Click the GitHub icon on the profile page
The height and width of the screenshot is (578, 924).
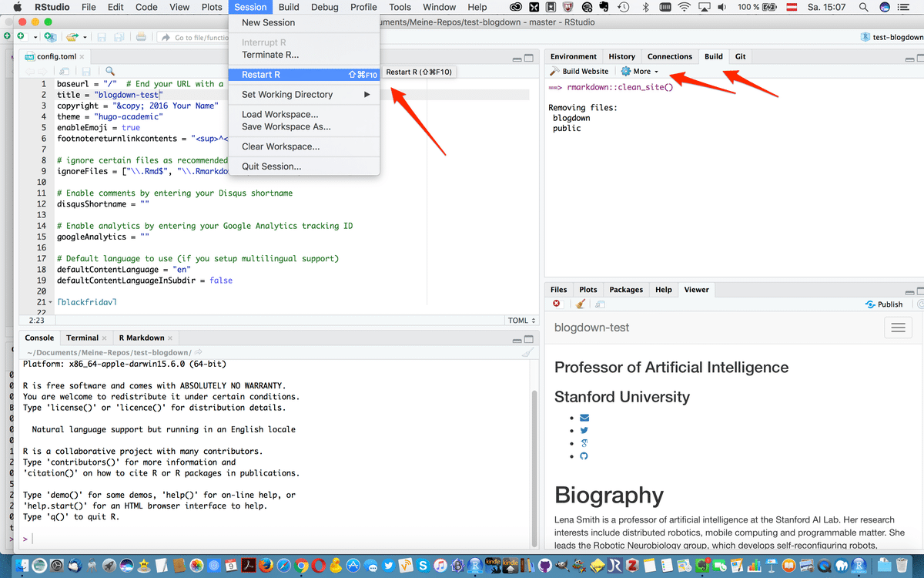pyautogui.click(x=584, y=455)
